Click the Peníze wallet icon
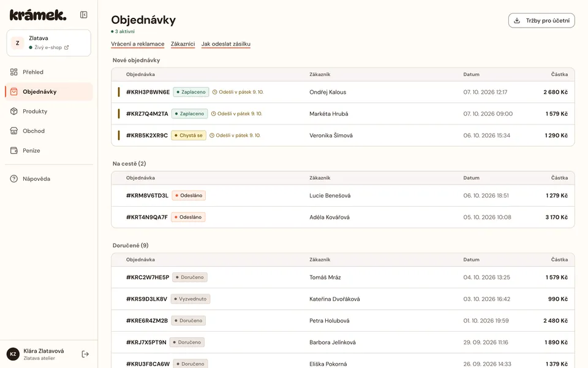Image resolution: width=588 pixels, height=368 pixels. click(14, 151)
